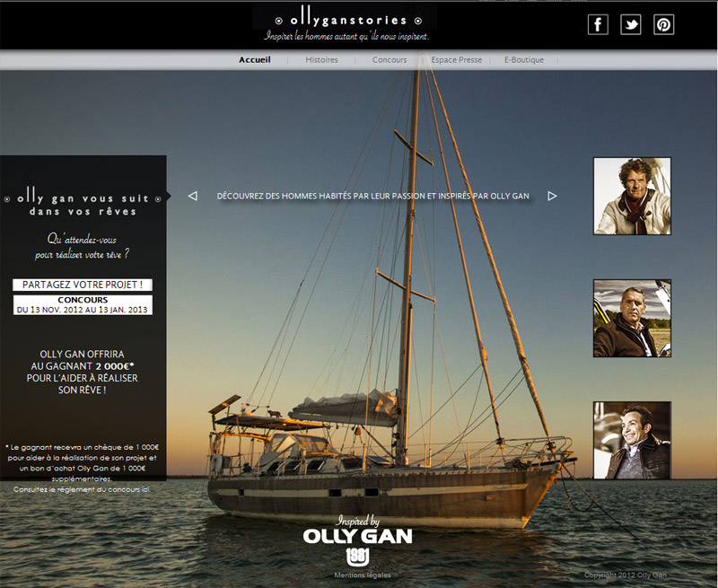Click the Découvrez des hommes slide caption
718x588 pixels.
point(372,196)
